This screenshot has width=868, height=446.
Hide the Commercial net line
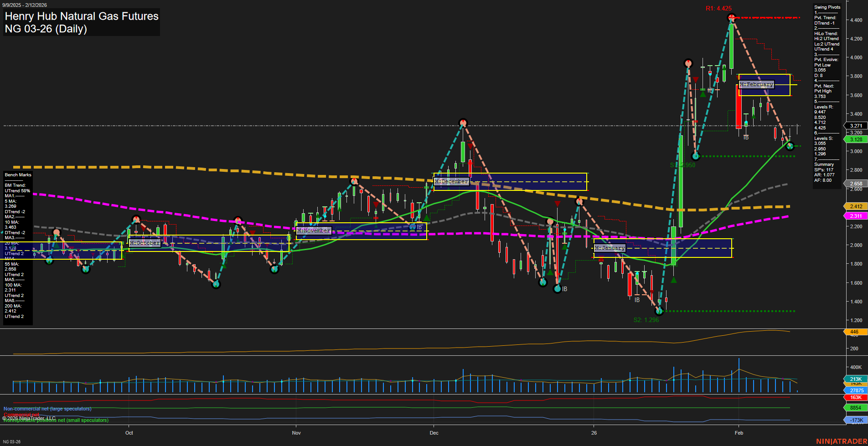21,415
